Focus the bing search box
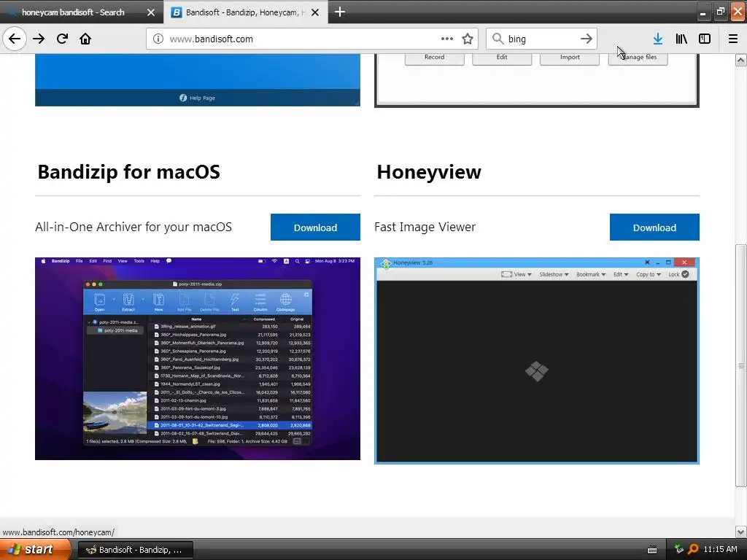 pyautogui.click(x=541, y=39)
